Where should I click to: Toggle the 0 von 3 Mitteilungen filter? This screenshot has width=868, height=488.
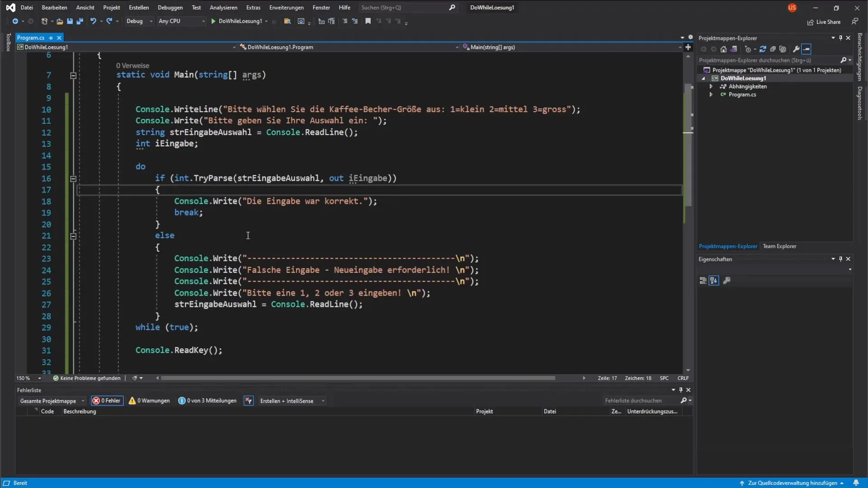(x=208, y=401)
